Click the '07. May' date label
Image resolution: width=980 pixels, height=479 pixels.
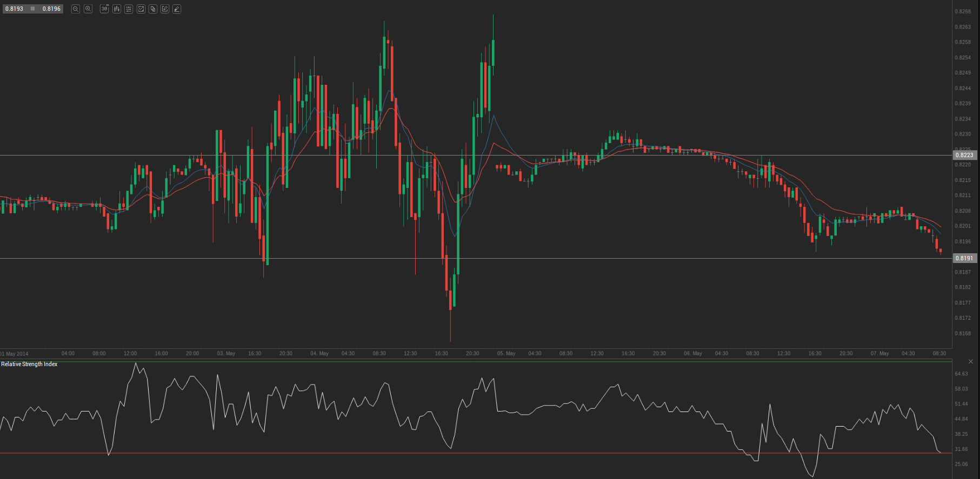coord(880,354)
